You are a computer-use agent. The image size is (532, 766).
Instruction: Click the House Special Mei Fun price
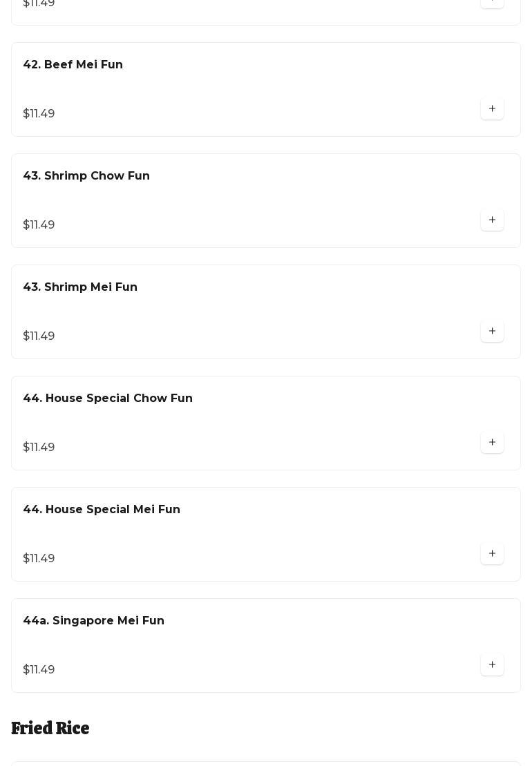point(39,558)
